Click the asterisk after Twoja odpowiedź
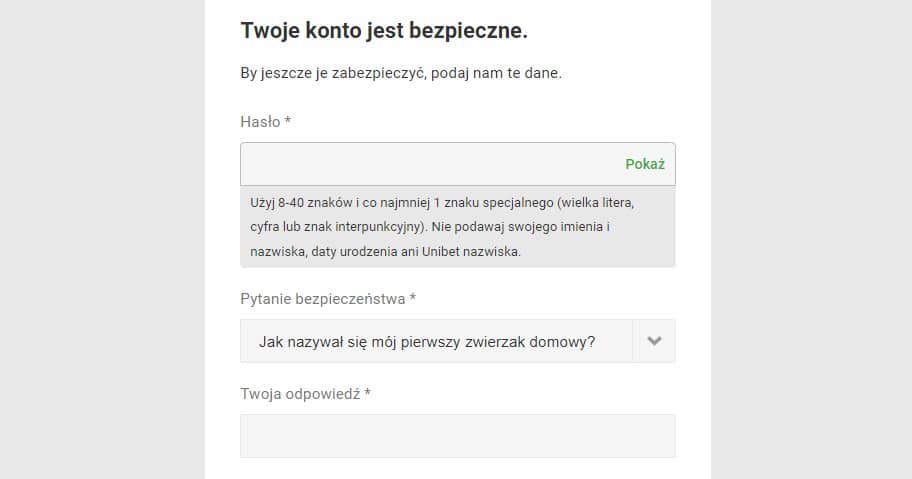This screenshot has width=912, height=479. [x=367, y=394]
